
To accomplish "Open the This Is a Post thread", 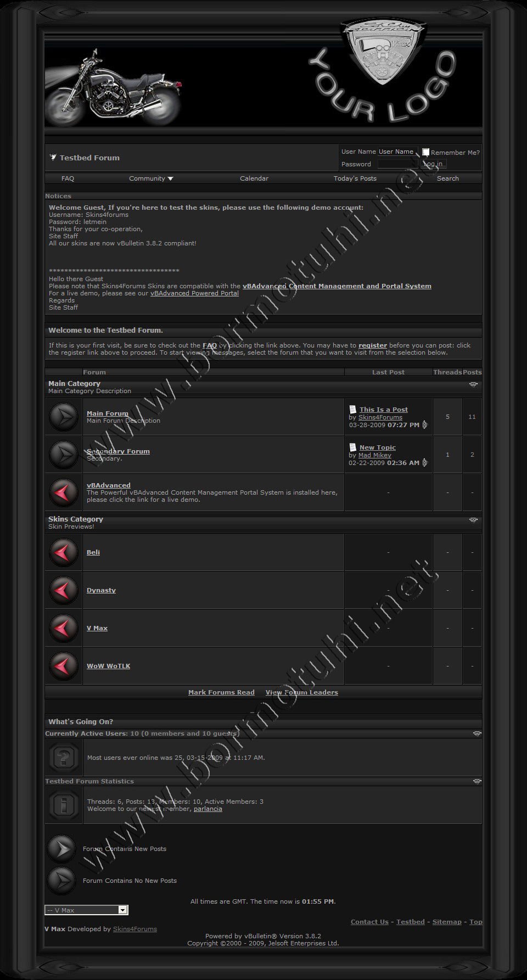I will 384,410.
